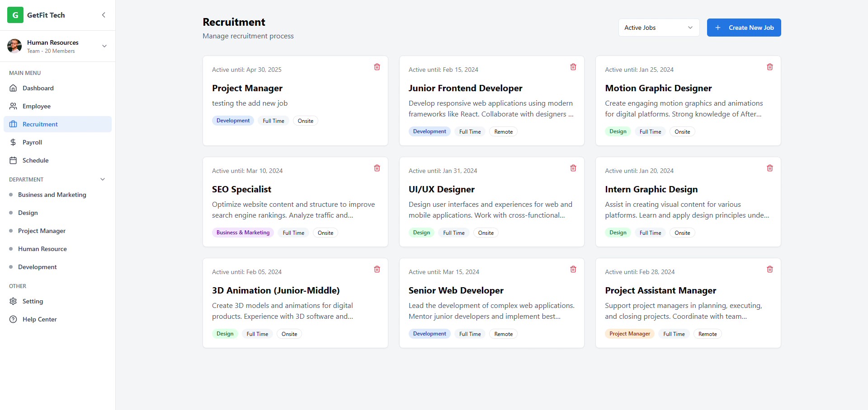Click the Recruitment briefcase icon
The image size is (868, 410).
click(14, 124)
